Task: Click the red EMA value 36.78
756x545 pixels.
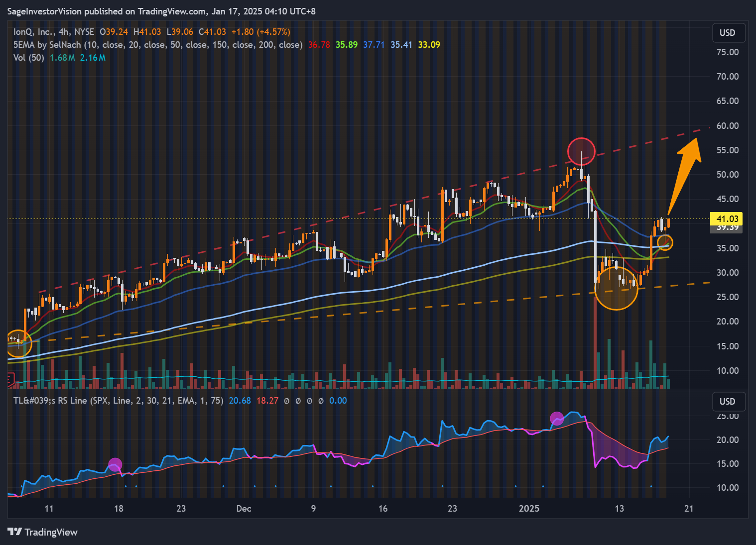Action: point(319,45)
